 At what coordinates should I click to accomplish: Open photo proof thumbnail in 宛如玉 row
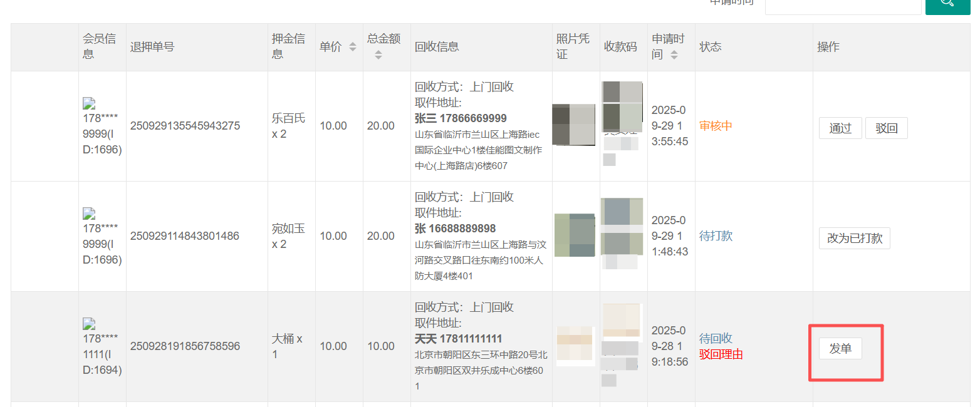coord(575,235)
